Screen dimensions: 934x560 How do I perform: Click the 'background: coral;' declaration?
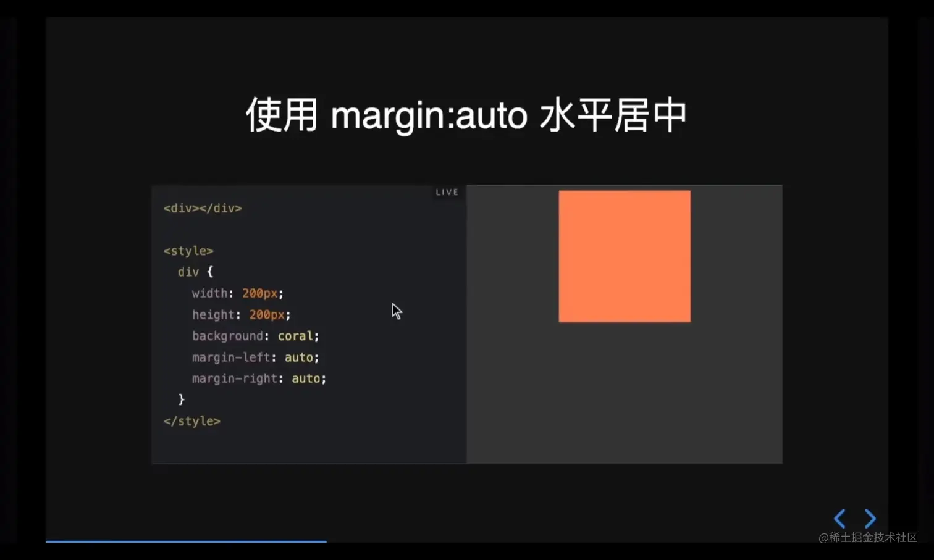255,336
